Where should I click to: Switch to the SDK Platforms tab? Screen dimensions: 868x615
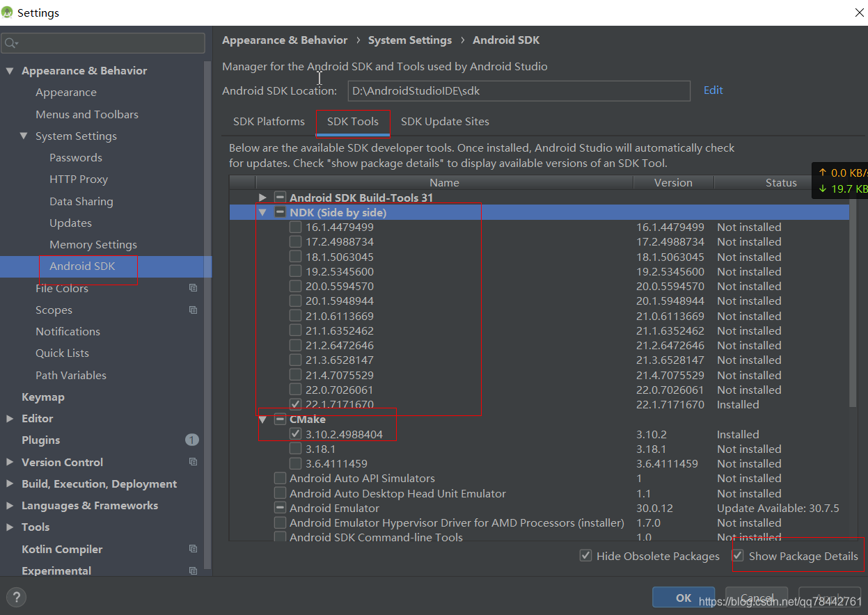[268, 121]
